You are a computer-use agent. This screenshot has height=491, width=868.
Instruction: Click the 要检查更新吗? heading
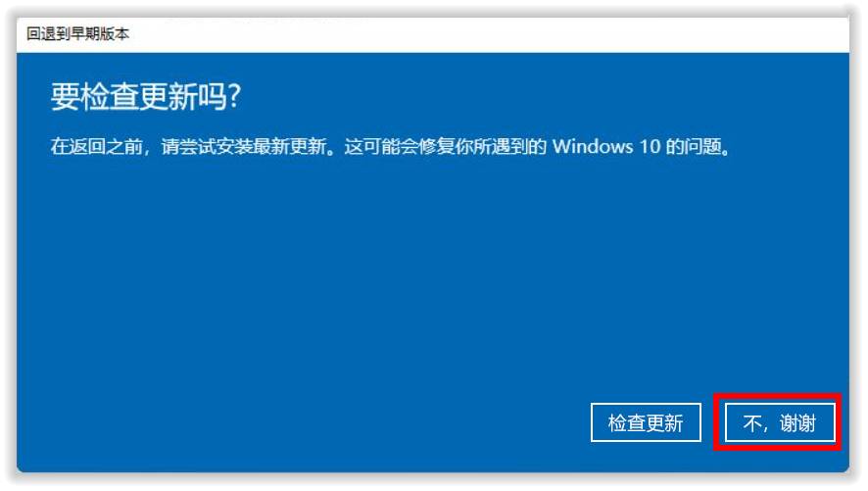[146, 97]
